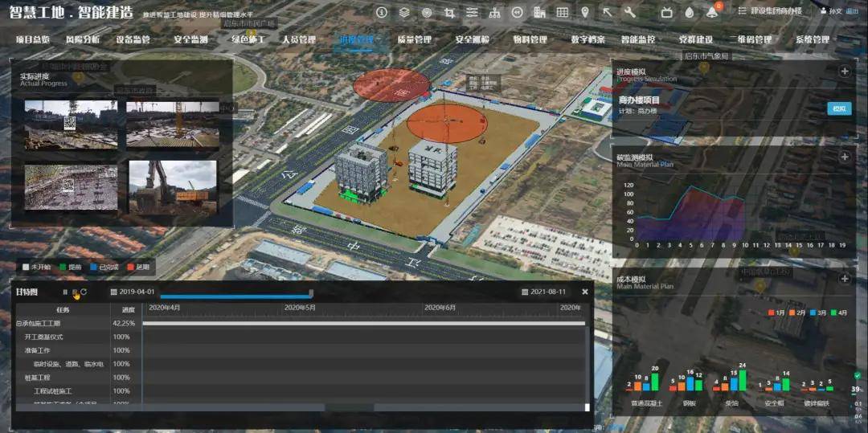Switch to the 设备监管 menu tab
Screen dimensions: 868x433
click(x=133, y=39)
